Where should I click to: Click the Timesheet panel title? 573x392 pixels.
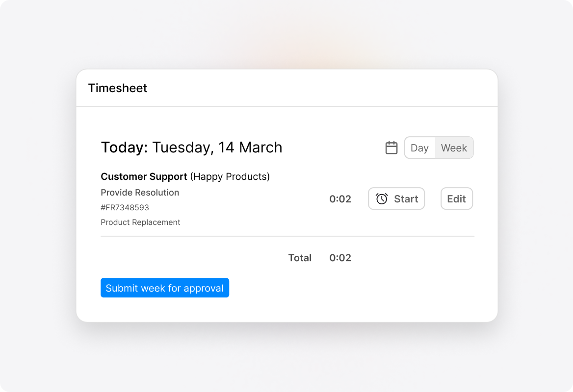pos(118,88)
